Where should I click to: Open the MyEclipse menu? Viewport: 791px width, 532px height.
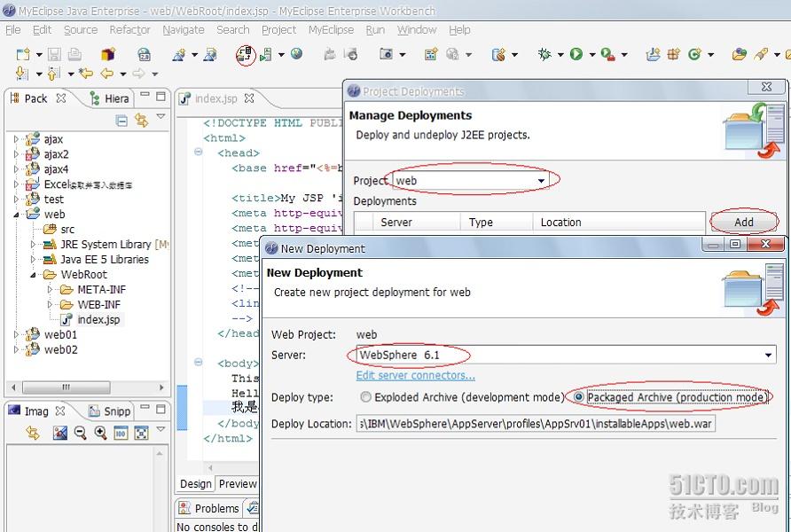[x=331, y=29]
